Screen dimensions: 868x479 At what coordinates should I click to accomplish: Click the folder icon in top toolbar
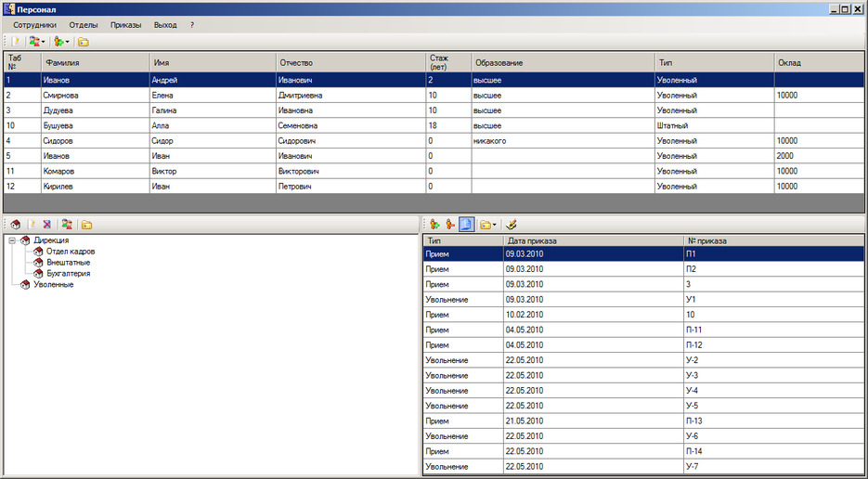83,42
